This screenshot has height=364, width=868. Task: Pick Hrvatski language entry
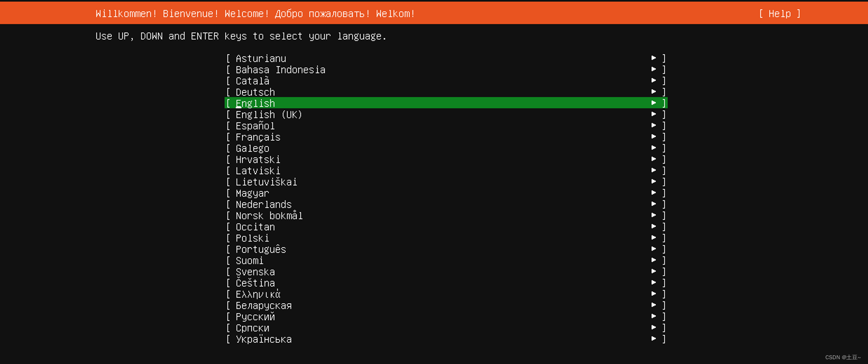pyautogui.click(x=446, y=159)
